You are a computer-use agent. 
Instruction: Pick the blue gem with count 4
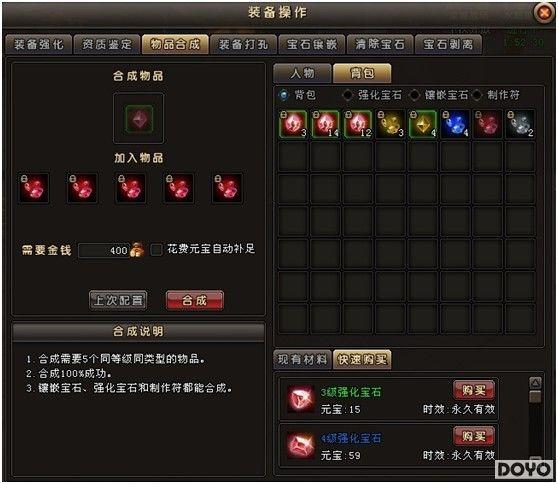click(x=455, y=124)
